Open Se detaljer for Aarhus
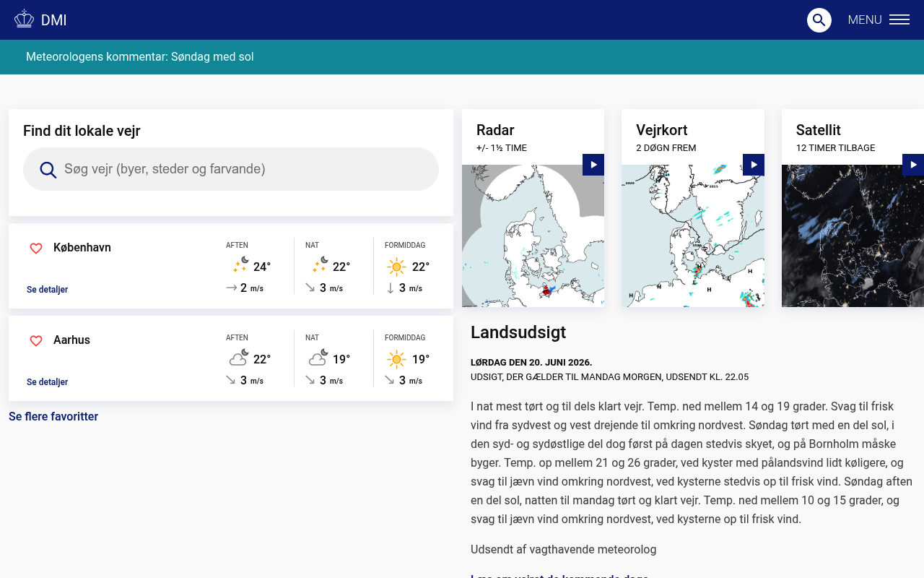The image size is (924, 578). 47,382
